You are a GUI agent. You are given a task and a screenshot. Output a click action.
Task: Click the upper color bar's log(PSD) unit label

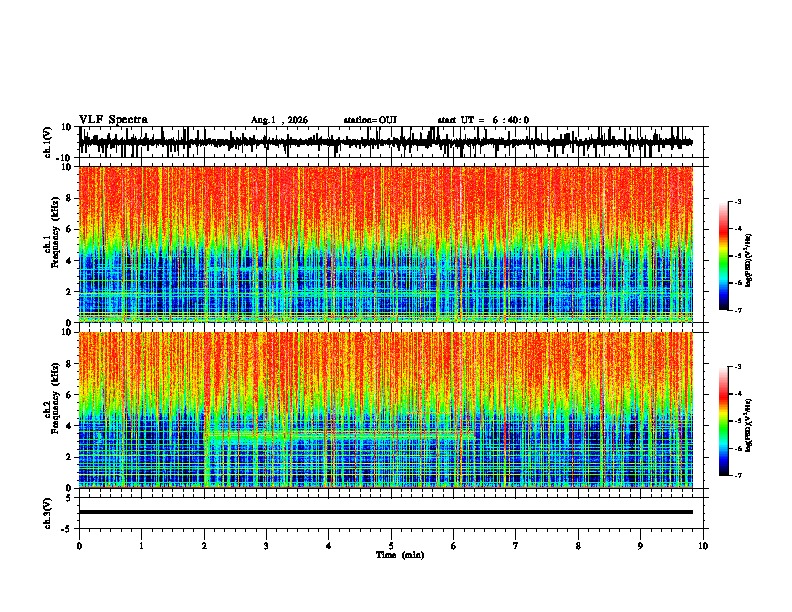[x=748, y=261]
